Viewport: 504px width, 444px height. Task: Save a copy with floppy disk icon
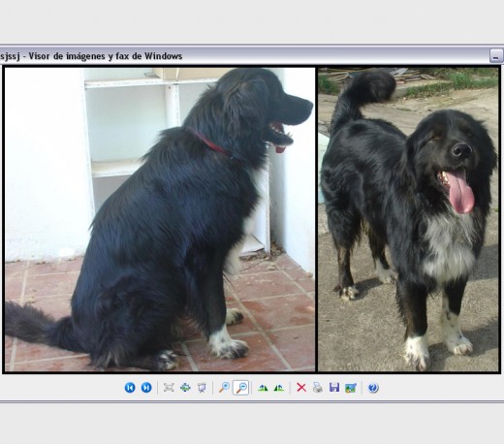[x=334, y=388]
